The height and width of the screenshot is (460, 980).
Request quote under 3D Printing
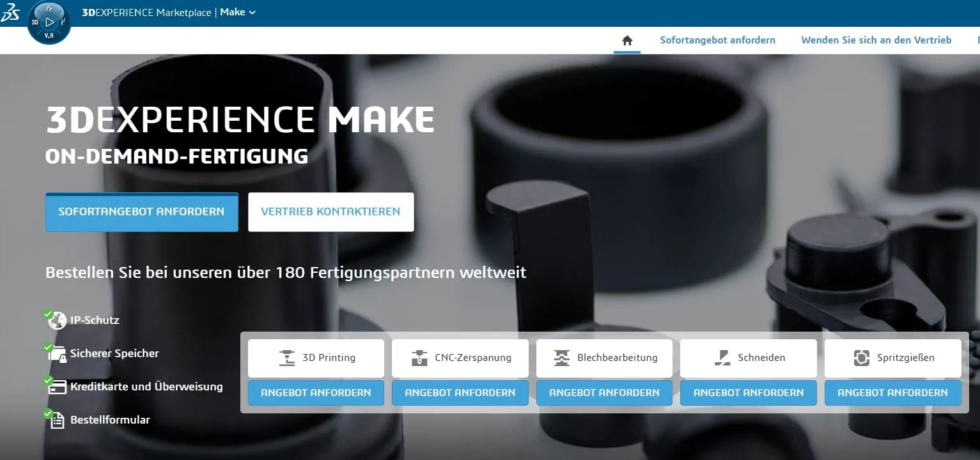316,393
